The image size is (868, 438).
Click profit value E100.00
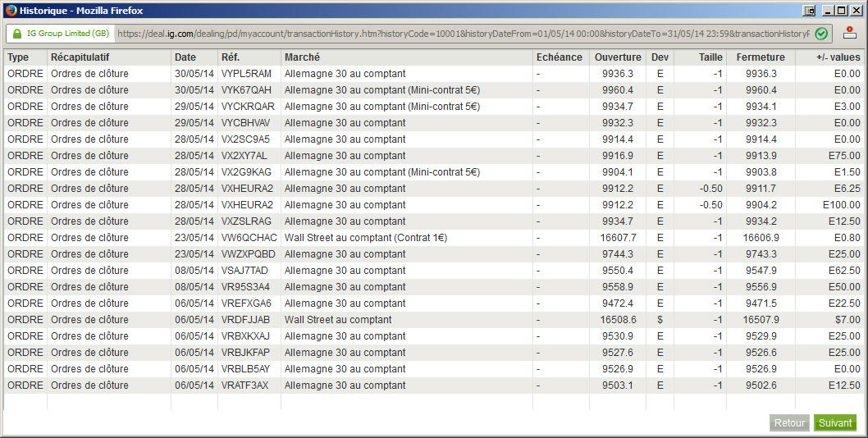pyautogui.click(x=842, y=205)
